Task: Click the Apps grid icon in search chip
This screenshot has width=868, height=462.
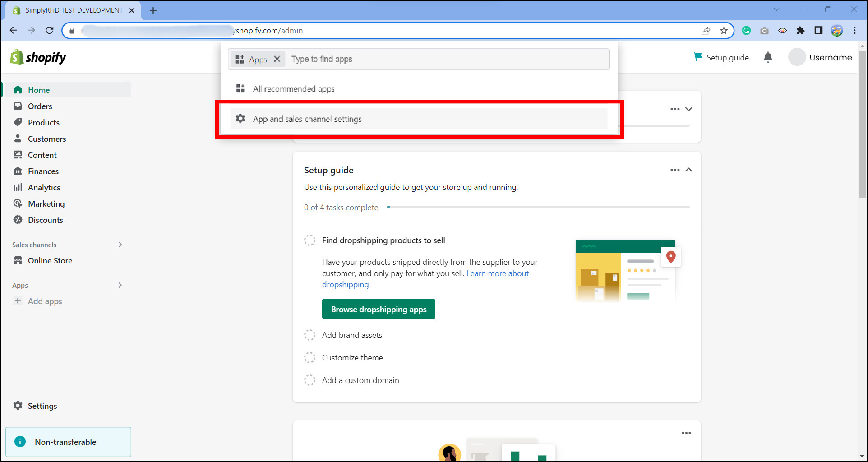Action: coord(240,59)
